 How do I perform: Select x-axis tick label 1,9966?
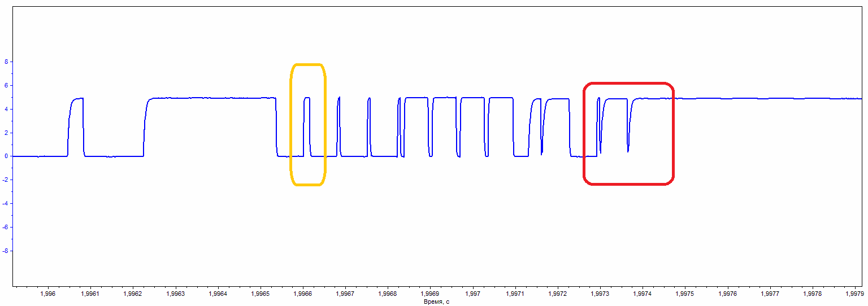tap(302, 294)
